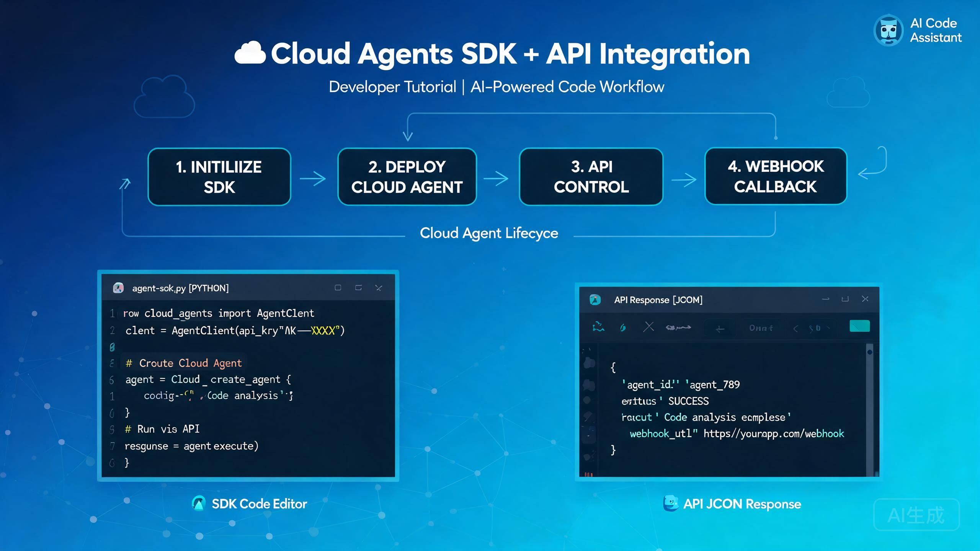Click the robot icon beside API JCON Response
The width and height of the screenshot is (980, 551).
(x=671, y=503)
